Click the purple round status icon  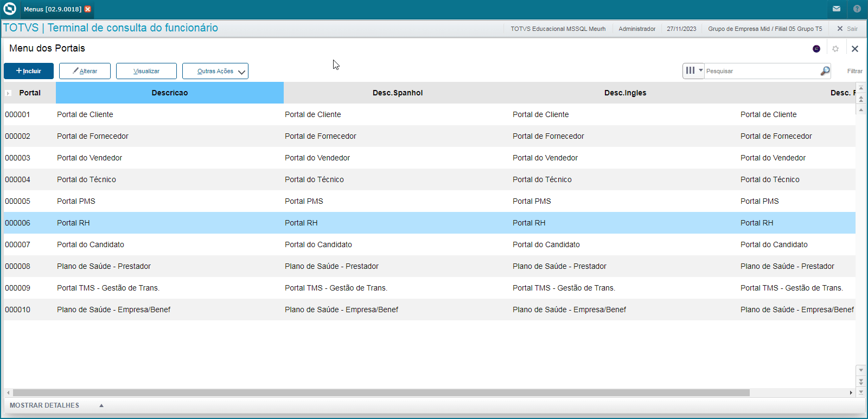tap(816, 49)
